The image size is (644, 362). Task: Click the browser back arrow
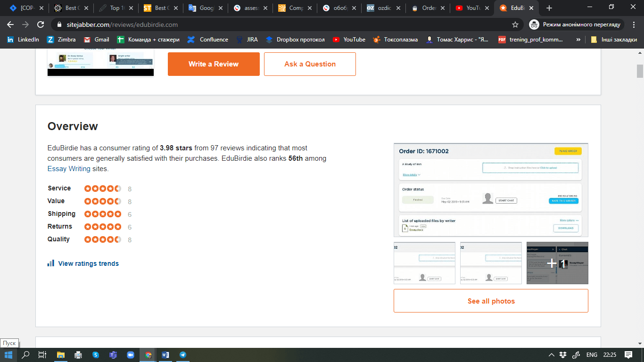click(10, 25)
